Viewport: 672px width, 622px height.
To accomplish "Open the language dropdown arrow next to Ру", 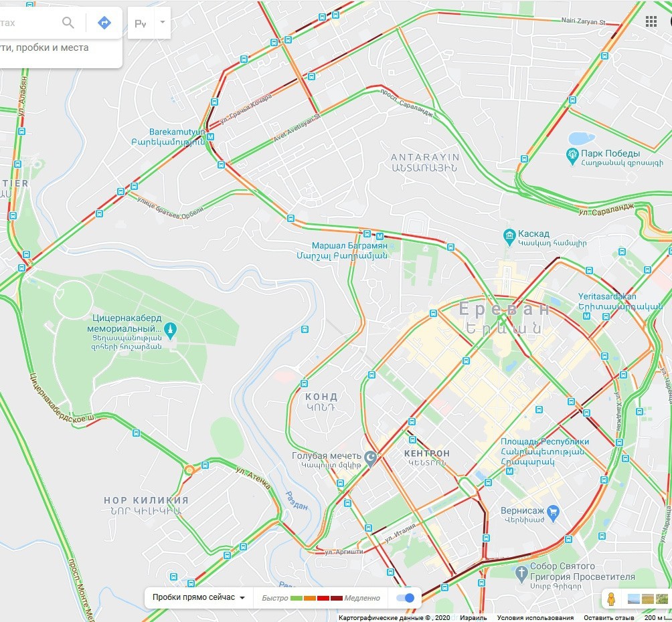I will [163, 22].
